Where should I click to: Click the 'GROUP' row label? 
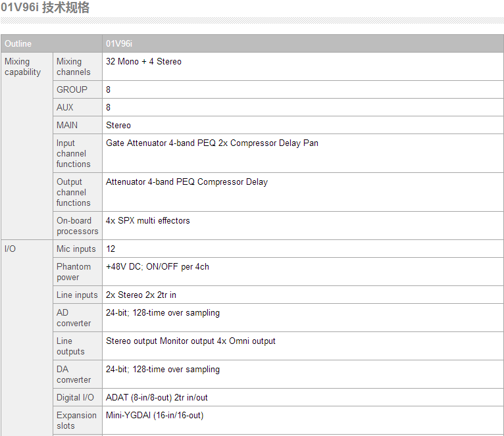tap(72, 89)
